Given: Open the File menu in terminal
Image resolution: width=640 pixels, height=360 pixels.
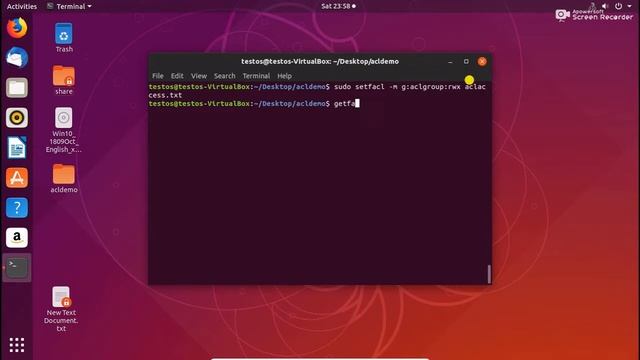Looking at the screenshot, I should click(x=158, y=76).
